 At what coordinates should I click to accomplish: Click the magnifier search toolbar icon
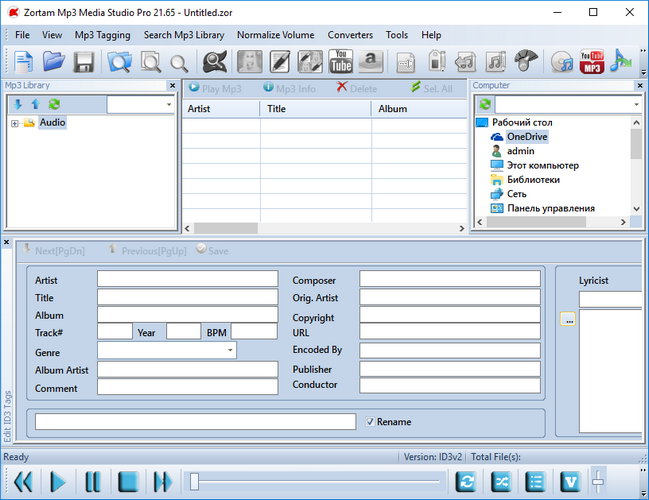[179, 63]
